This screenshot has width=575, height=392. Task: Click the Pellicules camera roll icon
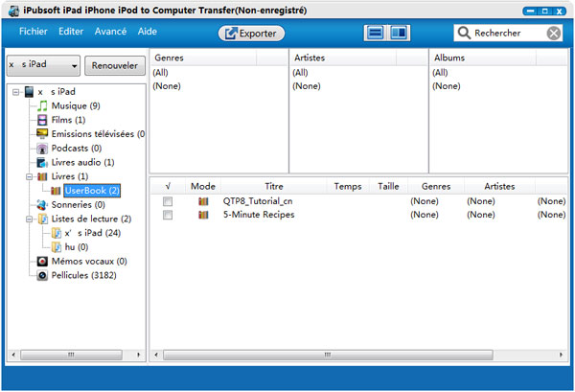pyautogui.click(x=42, y=275)
